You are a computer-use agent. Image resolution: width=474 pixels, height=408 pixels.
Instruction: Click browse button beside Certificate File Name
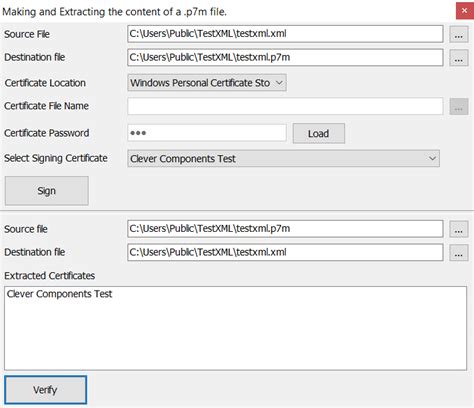coord(459,106)
